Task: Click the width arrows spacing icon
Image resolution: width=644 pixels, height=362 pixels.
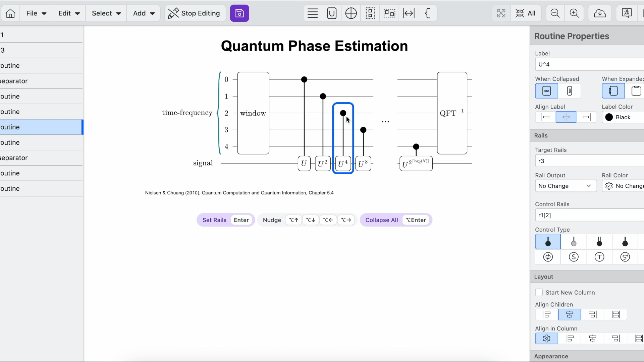Action: pyautogui.click(x=409, y=13)
